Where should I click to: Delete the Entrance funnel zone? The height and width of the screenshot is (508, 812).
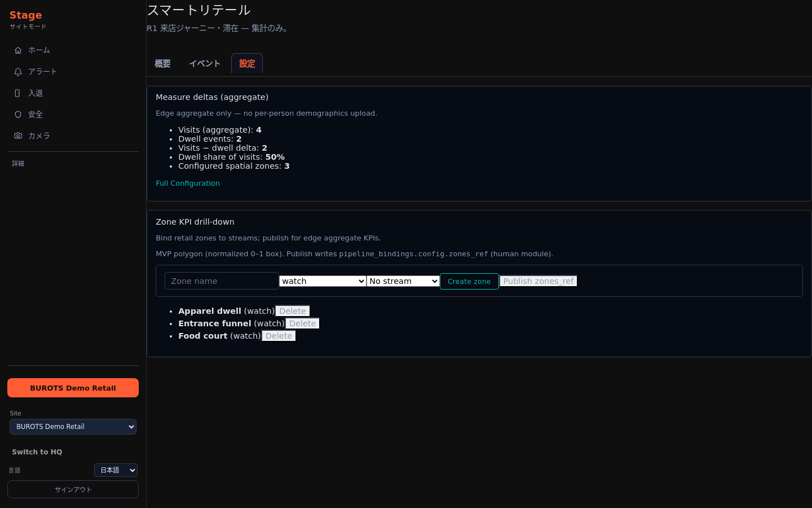pos(303,323)
